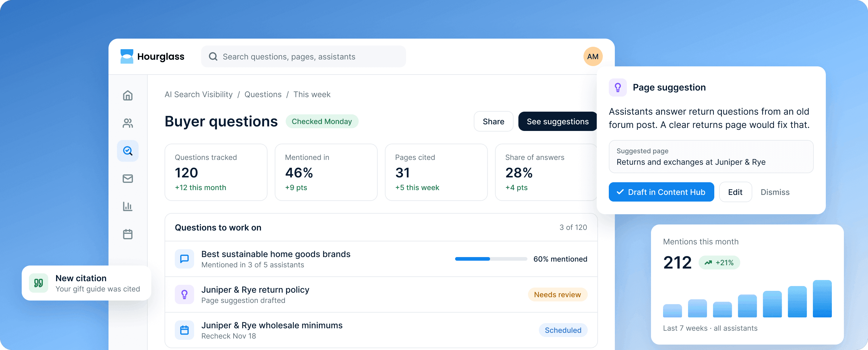Open the people/contacts sidebar icon
Screen dimensions: 868x350
tap(128, 123)
